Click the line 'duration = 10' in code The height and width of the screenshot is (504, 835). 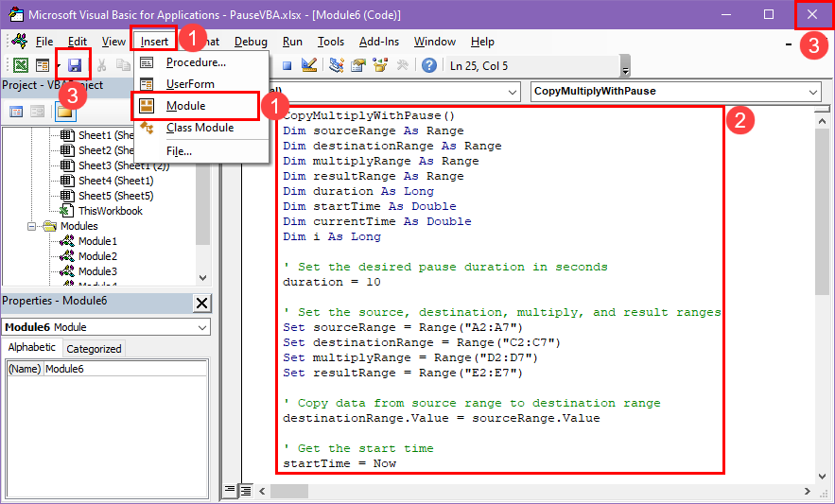(x=332, y=282)
